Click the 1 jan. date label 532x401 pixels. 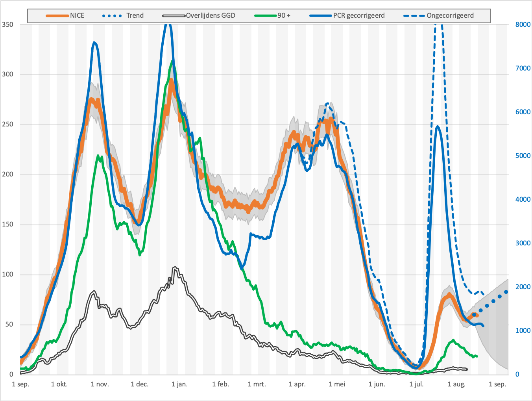click(x=179, y=384)
